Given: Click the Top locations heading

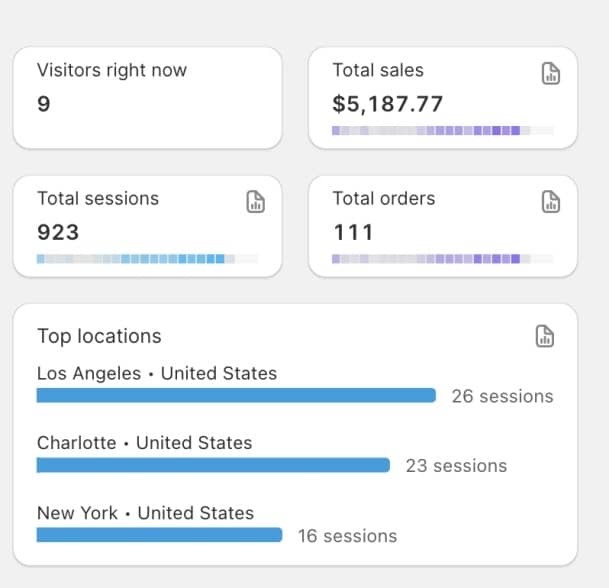Looking at the screenshot, I should click(x=99, y=336).
